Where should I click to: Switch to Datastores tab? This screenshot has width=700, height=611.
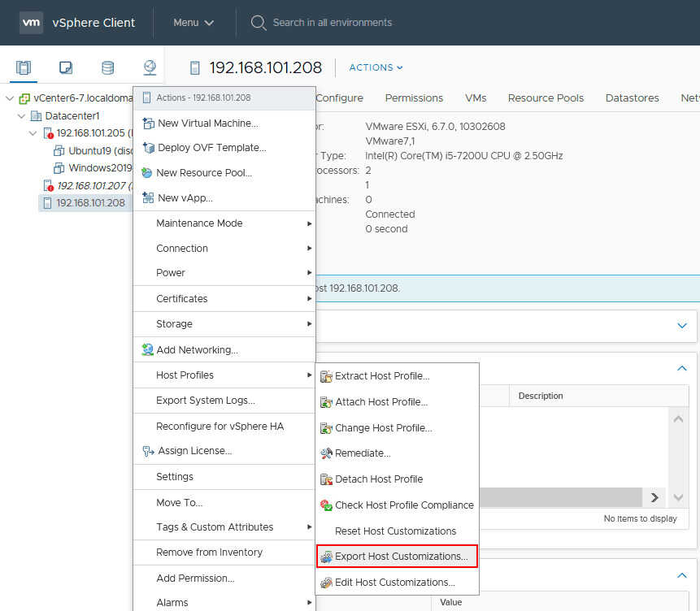[x=632, y=98]
